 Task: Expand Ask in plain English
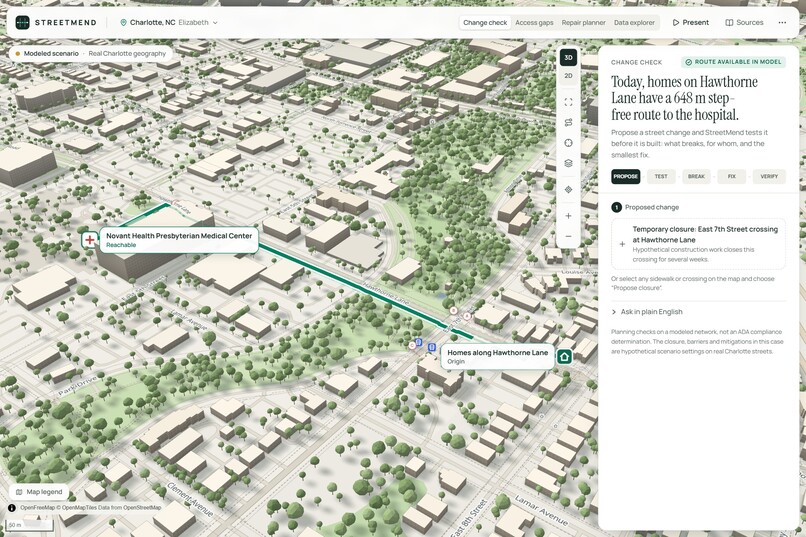click(x=647, y=312)
